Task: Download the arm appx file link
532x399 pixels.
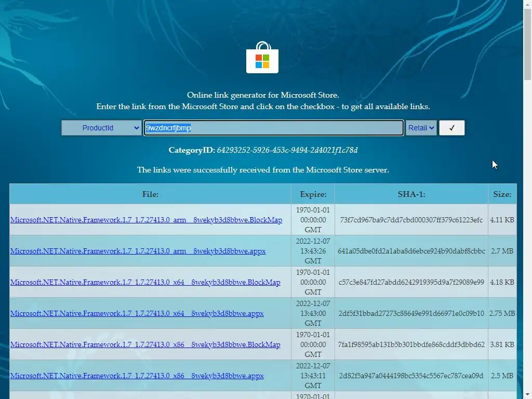Action: pos(138,251)
